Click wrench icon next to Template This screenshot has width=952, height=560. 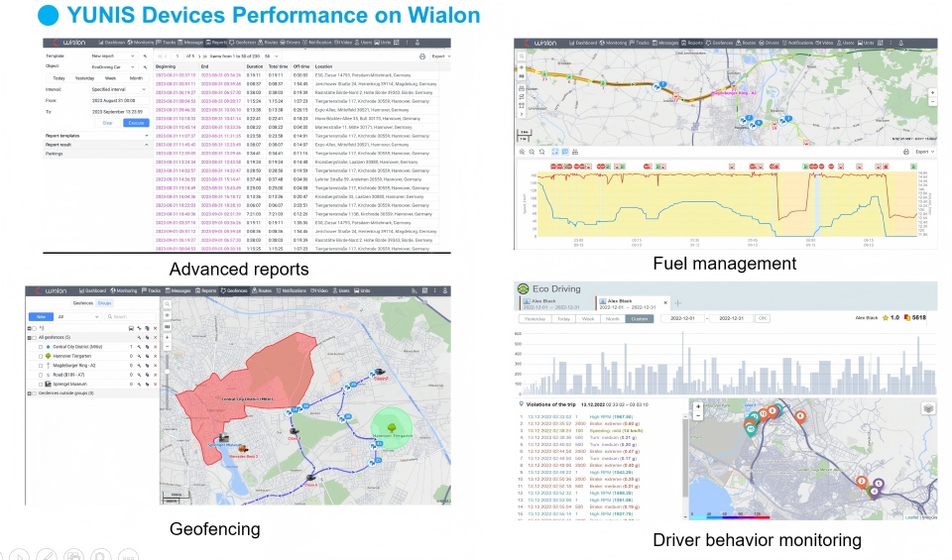(145, 56)
